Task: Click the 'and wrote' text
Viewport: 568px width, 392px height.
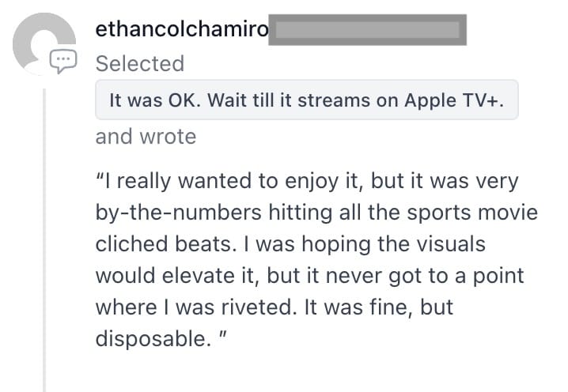Action: click(x=146, y=137)
